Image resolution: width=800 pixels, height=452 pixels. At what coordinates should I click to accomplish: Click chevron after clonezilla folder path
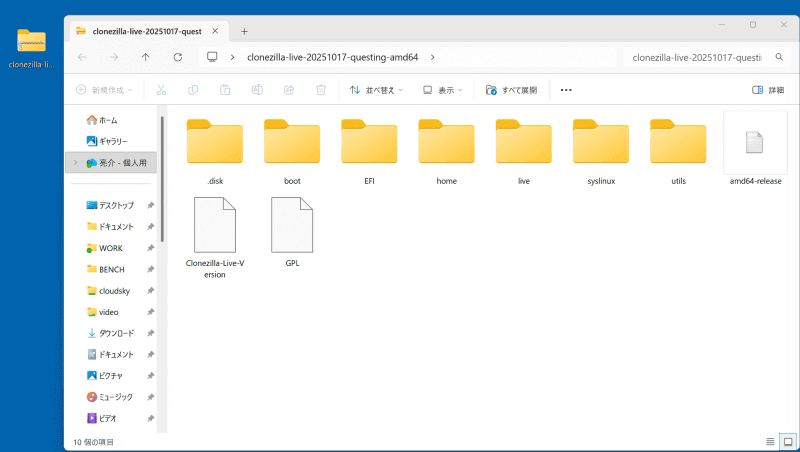click(432, 57)
